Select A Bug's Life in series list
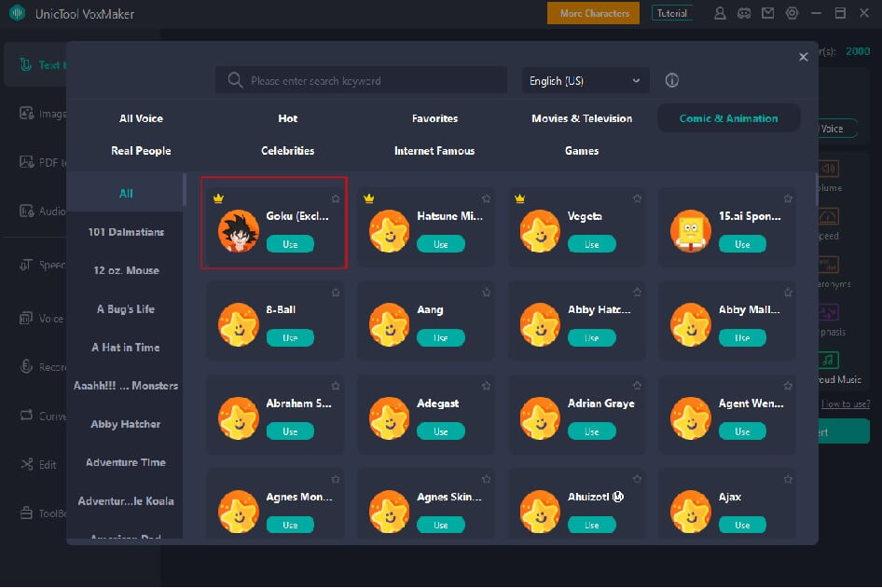882x588 pixels. point(126,308)
